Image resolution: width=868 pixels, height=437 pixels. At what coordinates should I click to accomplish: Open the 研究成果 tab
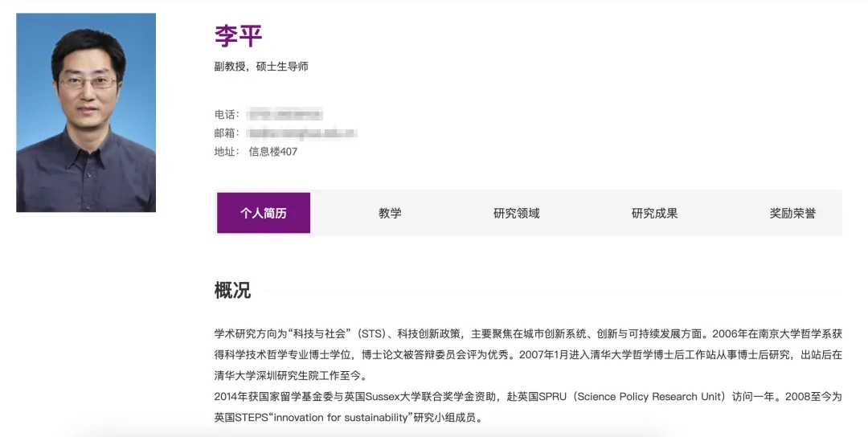(x=654, y=213)
